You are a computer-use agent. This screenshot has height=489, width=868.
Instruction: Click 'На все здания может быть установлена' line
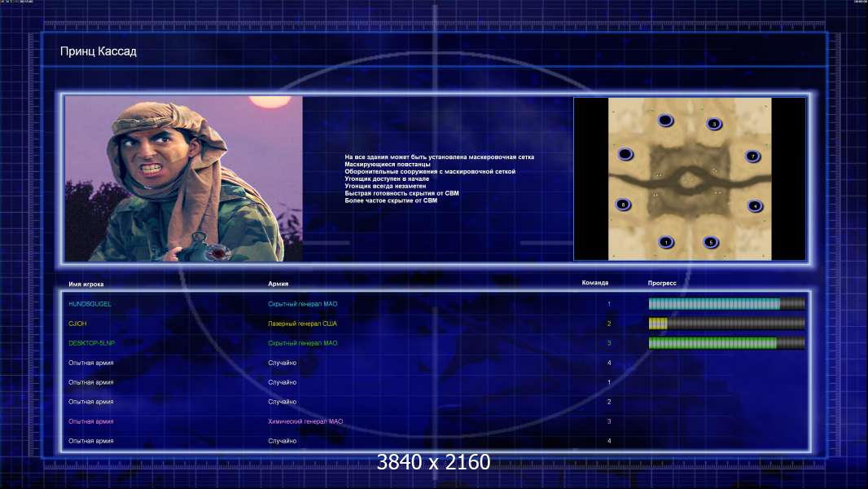coord(440,157)
